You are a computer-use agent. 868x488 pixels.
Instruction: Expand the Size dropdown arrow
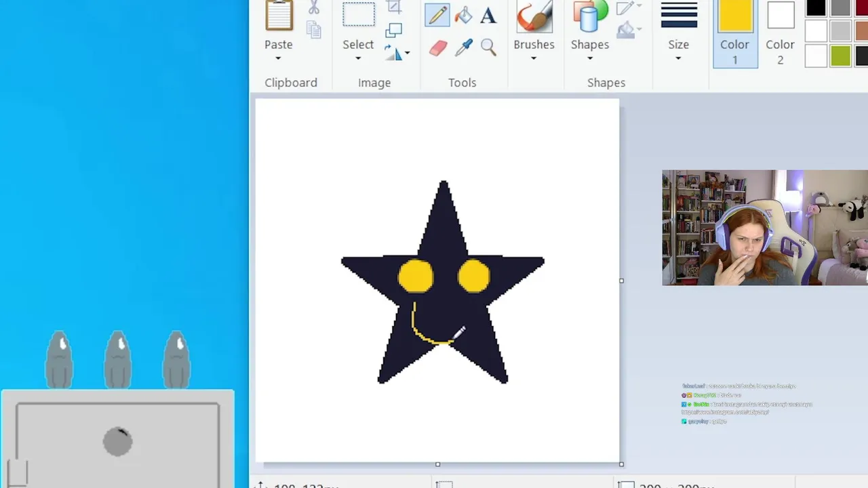(x=679, y=59)
